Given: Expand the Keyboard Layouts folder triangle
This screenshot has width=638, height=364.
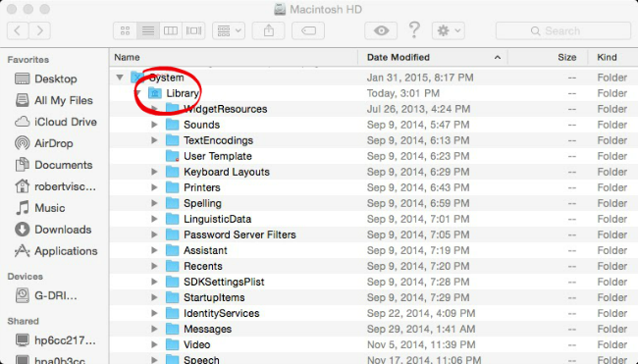Looking at the screenshot, I should click(x=154, y=172).
